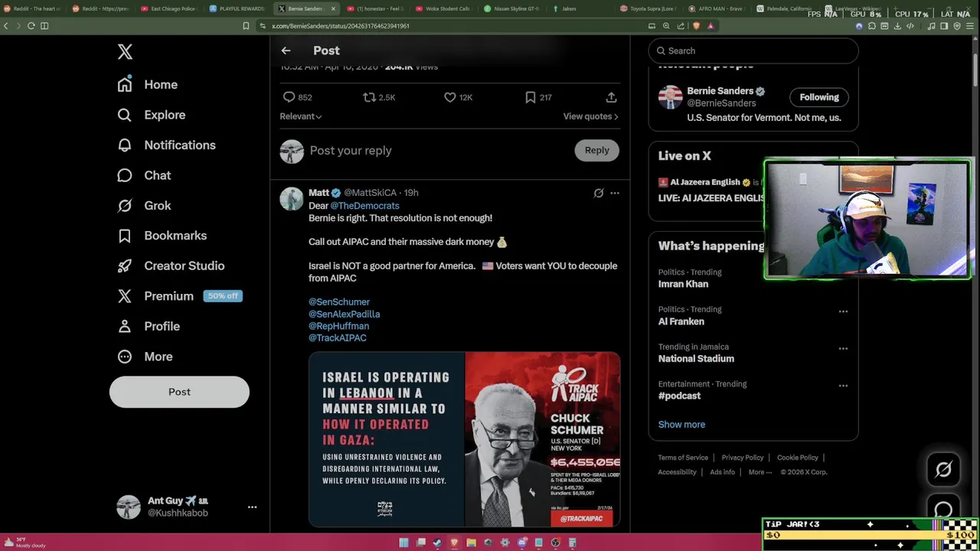This screenshot has height=551, width=980.
Task: Open Creator Studio from the sidebar
Action: [171, 266]
